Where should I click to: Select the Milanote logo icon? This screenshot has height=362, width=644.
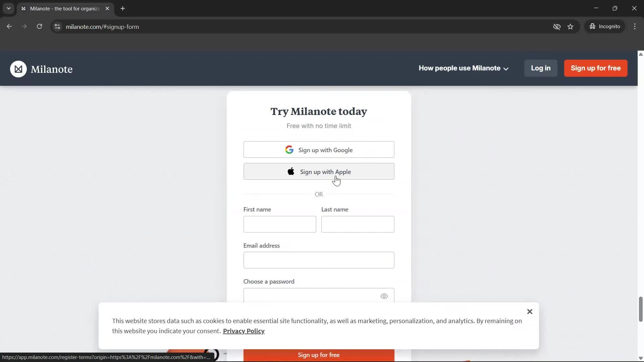click(18, 69)
